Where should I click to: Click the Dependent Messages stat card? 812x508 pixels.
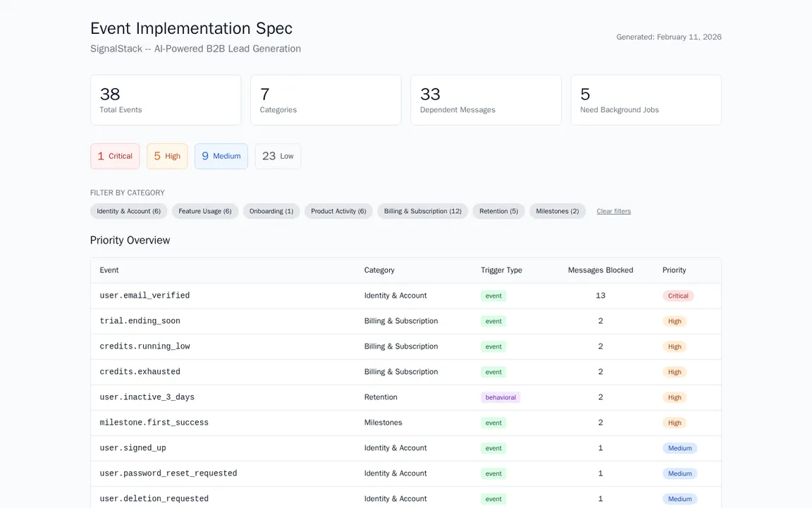coord(486,99)
